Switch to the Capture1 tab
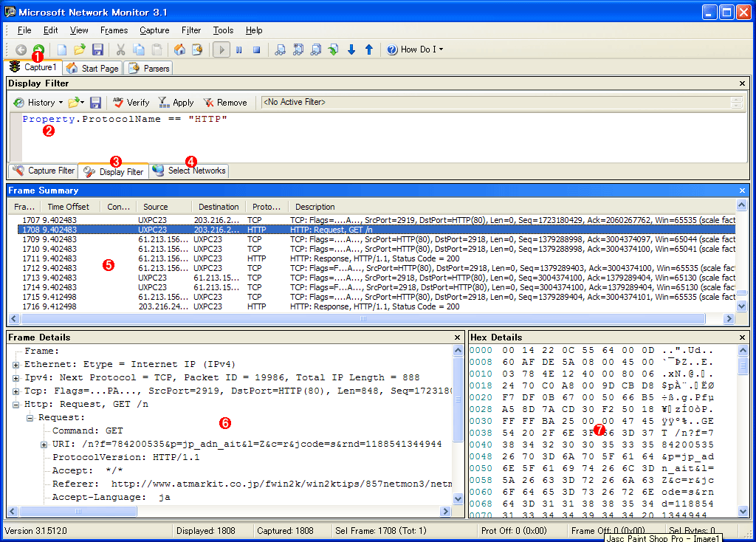 32,67
